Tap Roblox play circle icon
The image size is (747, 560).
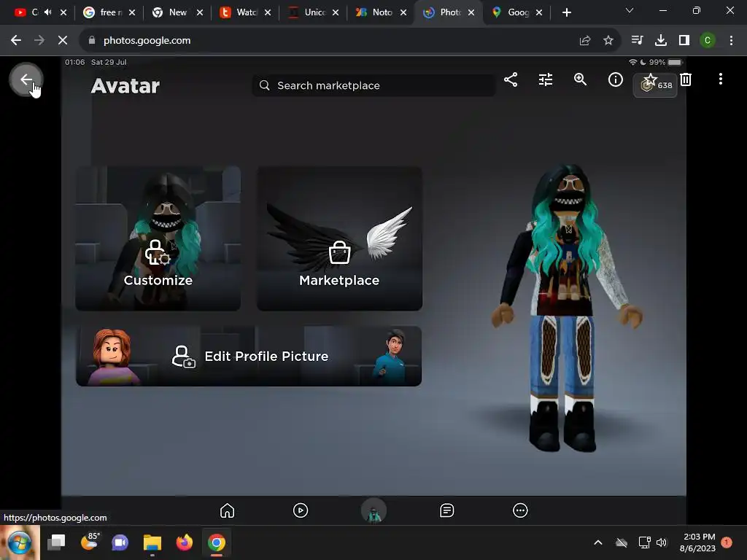tap(301, 510)
